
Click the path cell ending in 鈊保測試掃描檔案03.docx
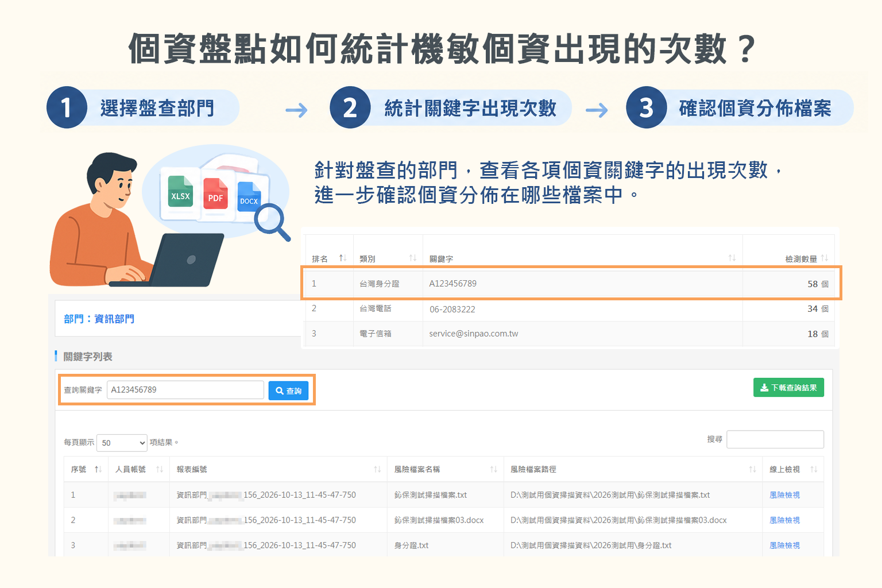pyautogui.click(x=618, y=520)
